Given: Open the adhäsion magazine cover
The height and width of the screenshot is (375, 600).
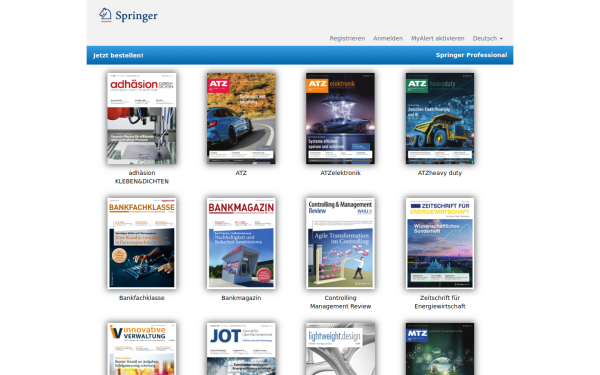Looking at the screenshot, I should point(142,119).
